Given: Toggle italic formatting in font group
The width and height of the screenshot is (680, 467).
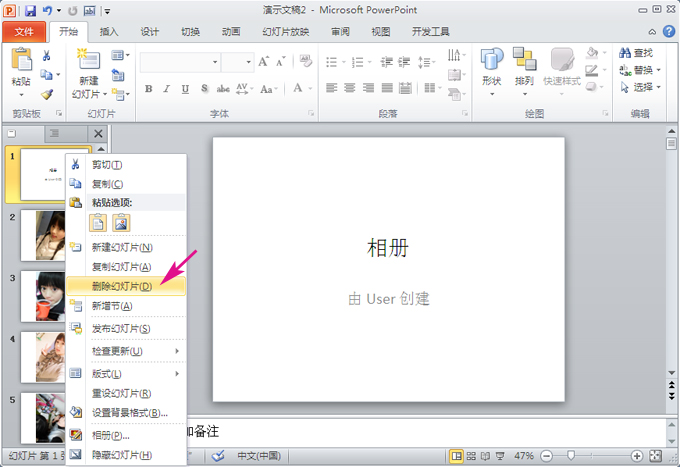Looking at the screenshot, I should 167,88.
